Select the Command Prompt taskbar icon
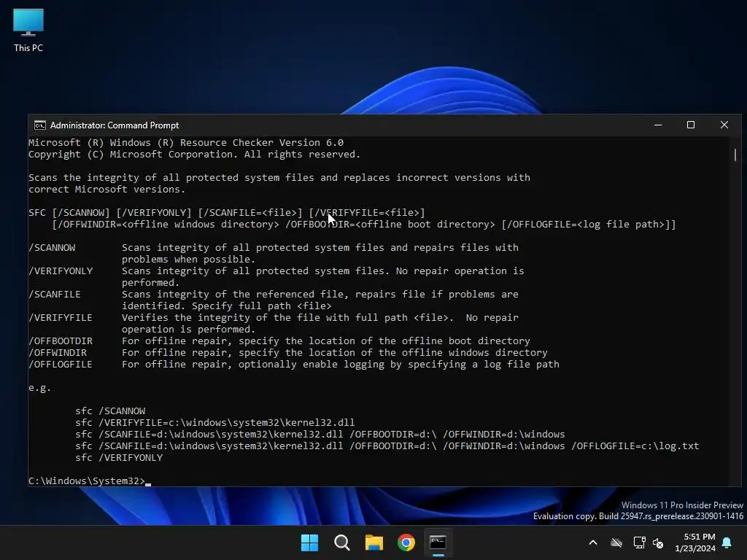 point(438,542)
